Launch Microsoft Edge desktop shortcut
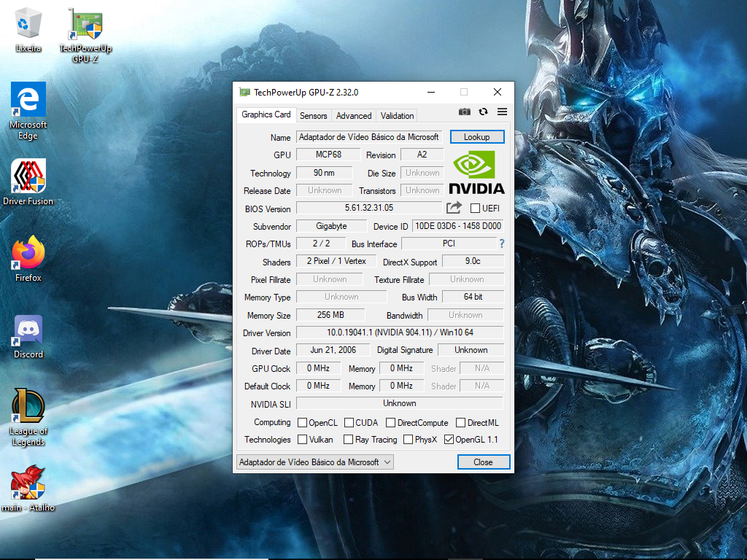This screenshot has width=747, height=560. pos(28,111)
